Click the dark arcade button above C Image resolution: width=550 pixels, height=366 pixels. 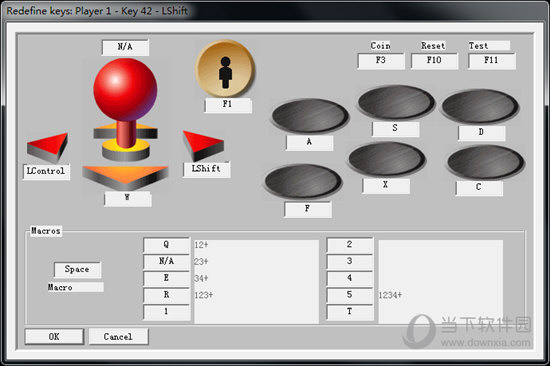click(486, 162)
